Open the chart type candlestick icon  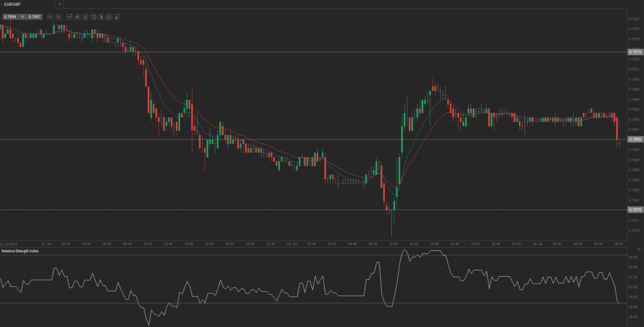tap(77, 17)
